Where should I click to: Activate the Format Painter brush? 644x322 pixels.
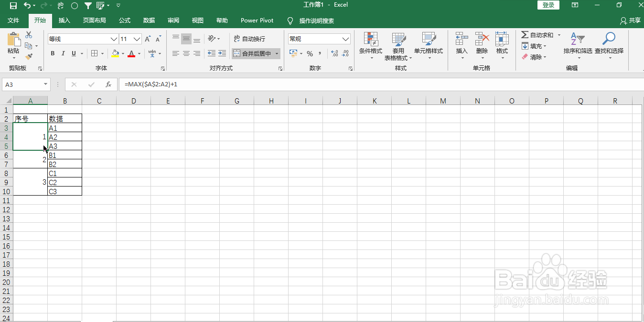click(x=29, y=56)
